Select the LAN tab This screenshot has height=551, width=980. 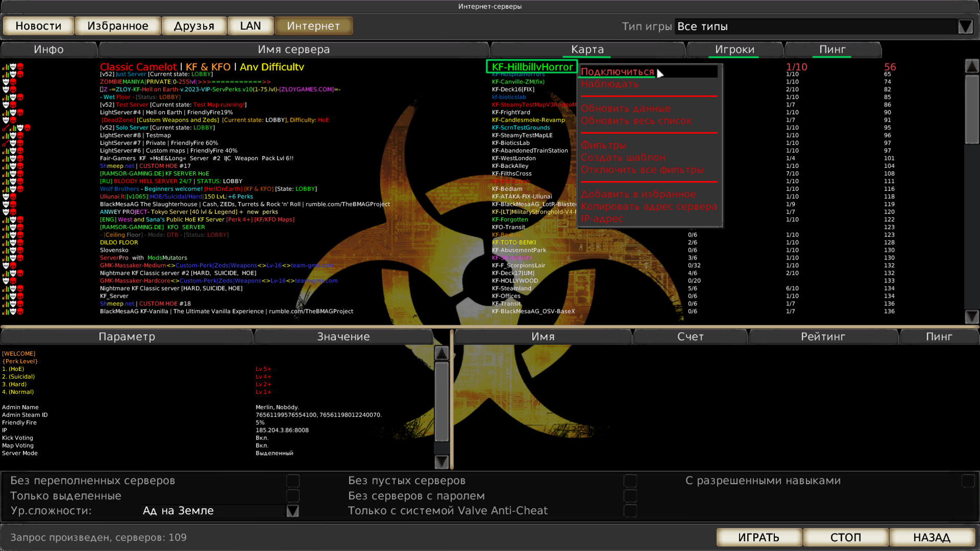point(250,26)
